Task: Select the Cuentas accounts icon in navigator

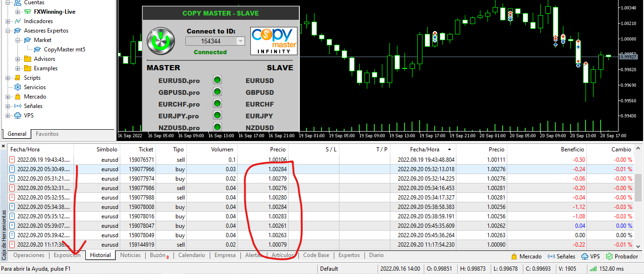Action: click(18, 2)
